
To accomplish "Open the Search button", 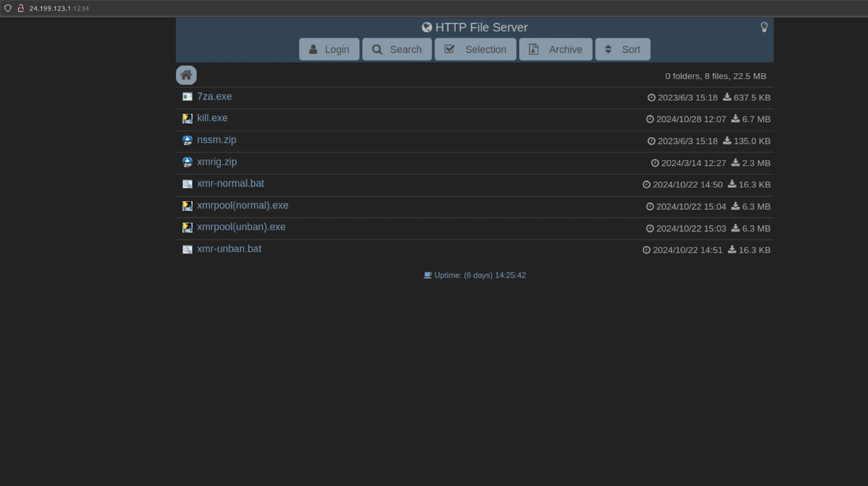I will pyautogui.click(x=397, y=49).
